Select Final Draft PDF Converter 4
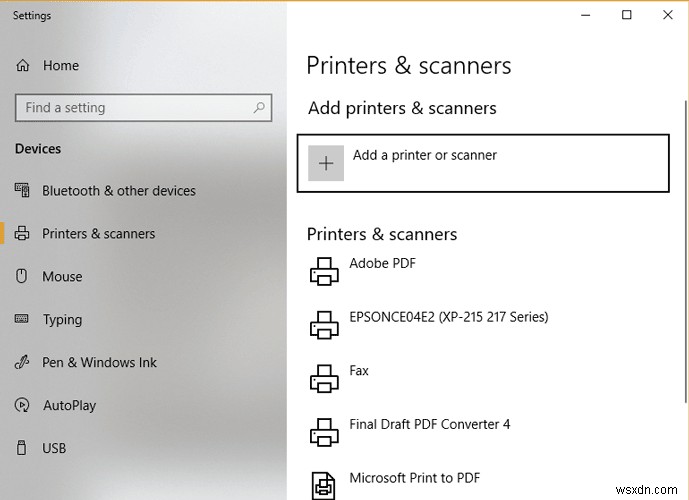This screenshot has width=689, height=500. [x=430, y=424]
